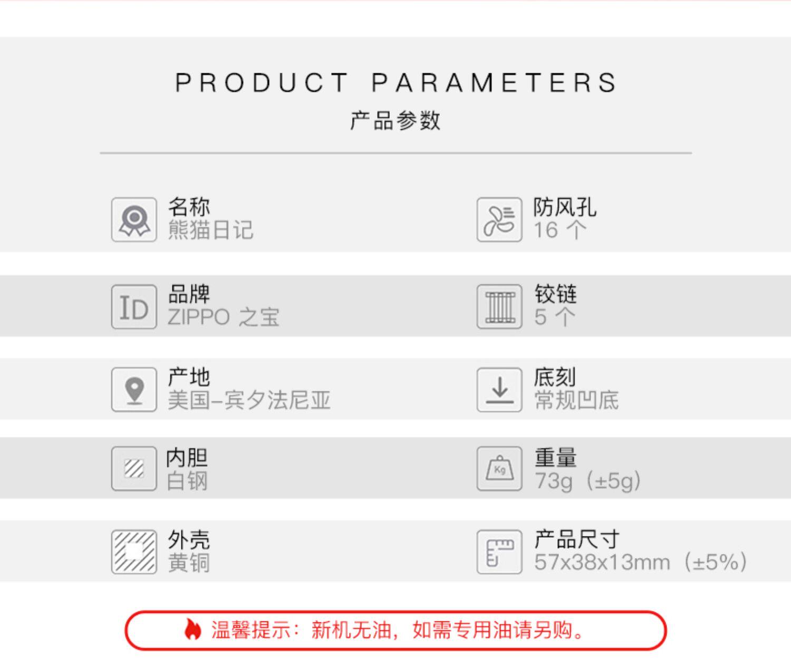The image size is (791, 672).
Task: Click the fan icon beside 防风孔
Action: 499,220
